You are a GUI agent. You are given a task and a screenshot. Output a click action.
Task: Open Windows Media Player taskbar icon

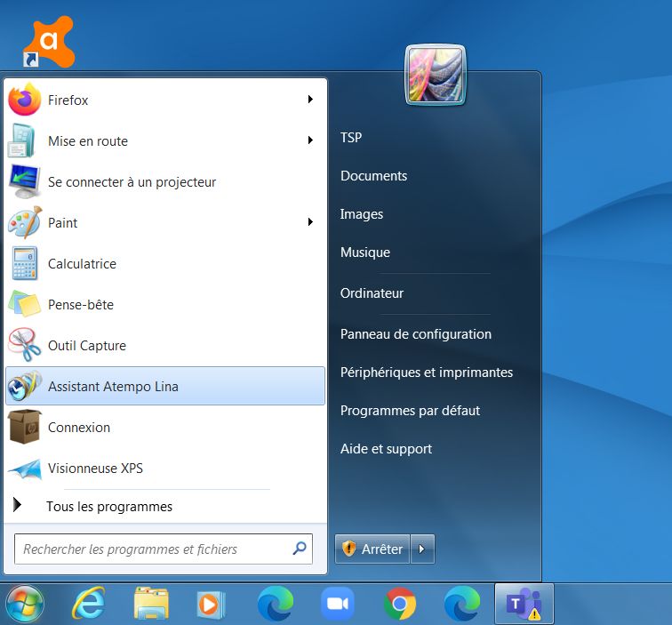(211, 605)
